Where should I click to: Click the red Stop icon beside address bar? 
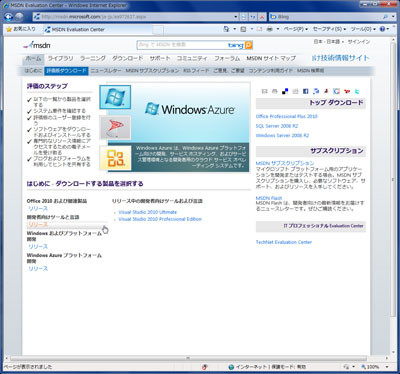click(262, 17)
